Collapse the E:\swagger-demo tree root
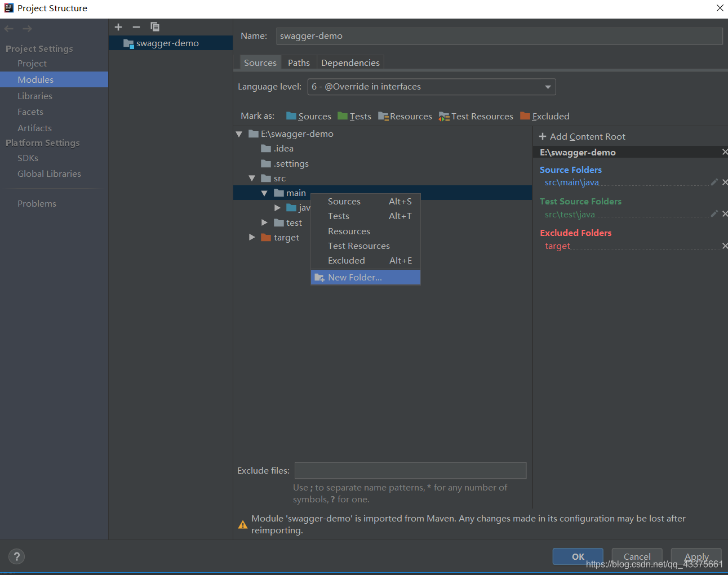Image resolution: width=728 pixels, height=575 pixels. 239,134
